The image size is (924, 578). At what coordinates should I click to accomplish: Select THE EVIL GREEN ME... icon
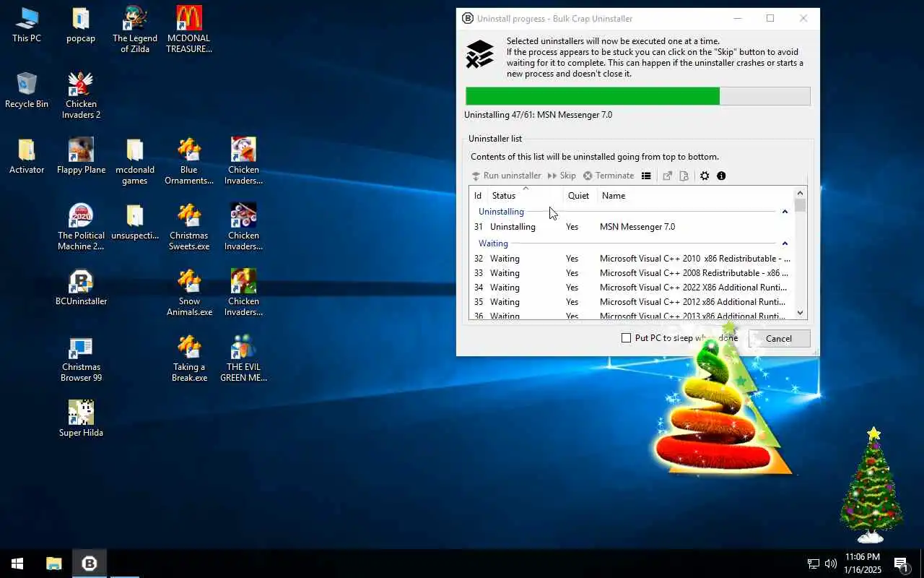pos(243,358)
